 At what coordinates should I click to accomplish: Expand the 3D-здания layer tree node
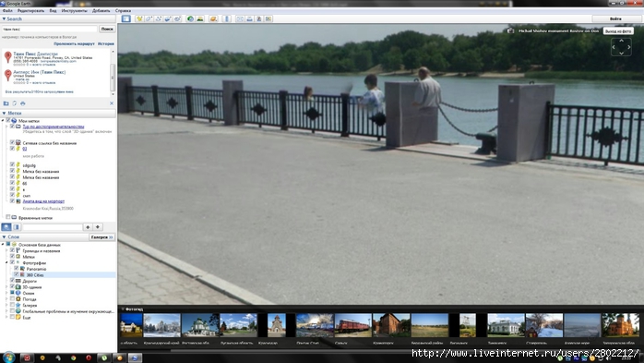[6, 287]
